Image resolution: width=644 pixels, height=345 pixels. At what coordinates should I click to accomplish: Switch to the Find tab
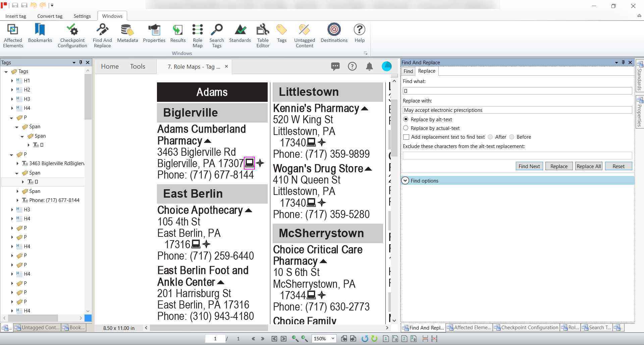tap(408, 71)
